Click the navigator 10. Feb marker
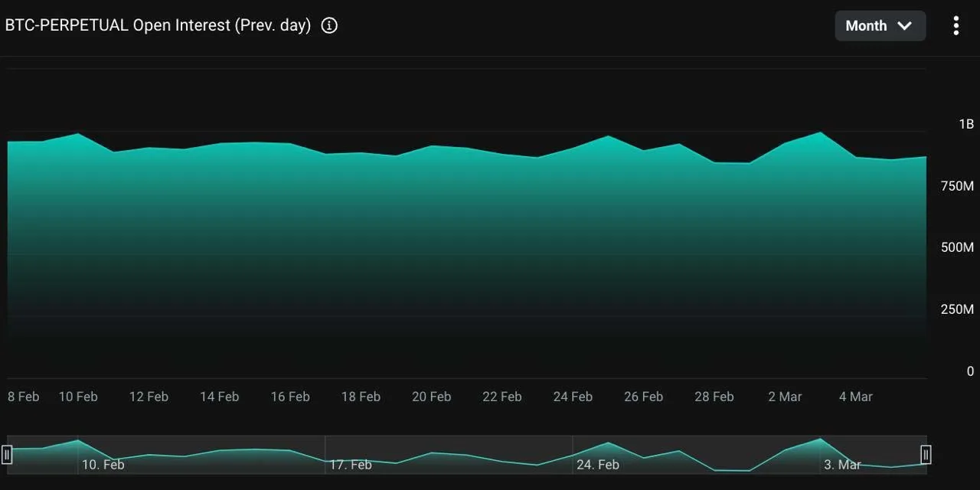 [103, 465]
